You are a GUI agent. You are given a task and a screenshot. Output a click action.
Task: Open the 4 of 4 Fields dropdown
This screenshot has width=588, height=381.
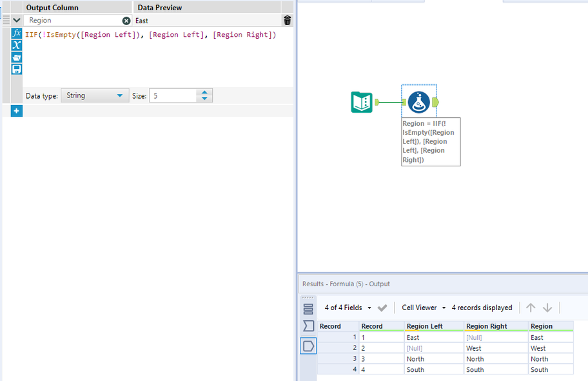(348, 308)
